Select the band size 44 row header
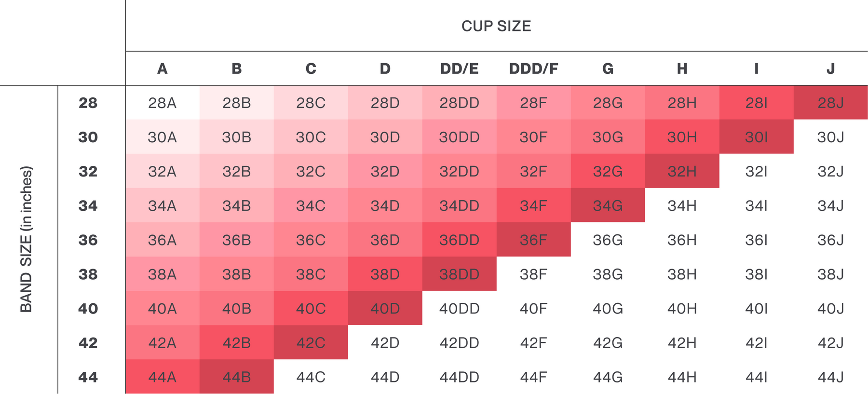Viewport: 868px width, 394px height. pos(88,377)
